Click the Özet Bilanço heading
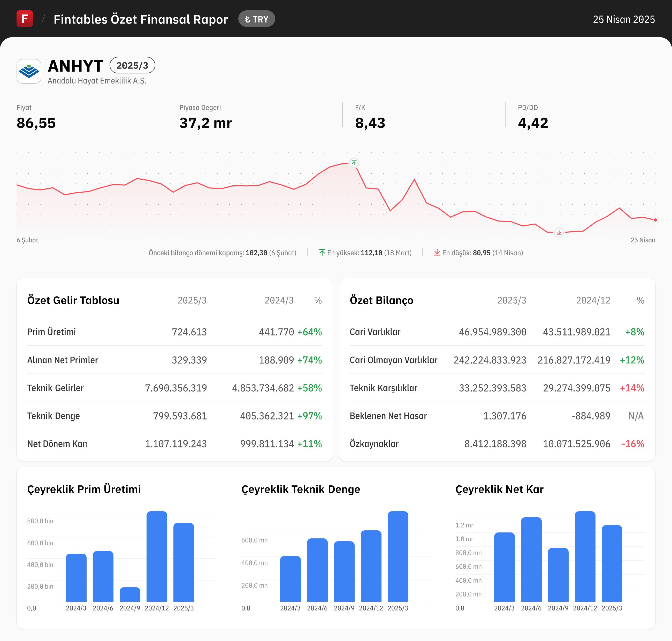This screenshot has height=641, width=672. coord(381,300)
